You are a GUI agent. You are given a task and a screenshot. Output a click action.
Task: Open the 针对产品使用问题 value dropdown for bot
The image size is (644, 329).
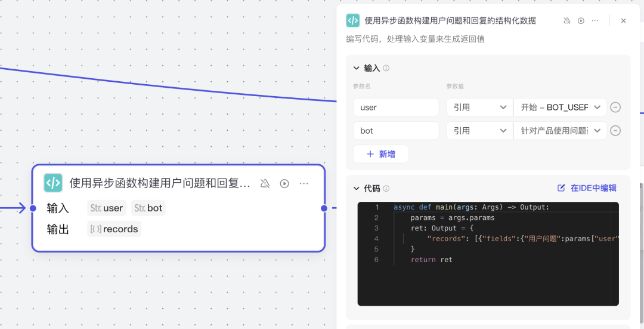560,131
